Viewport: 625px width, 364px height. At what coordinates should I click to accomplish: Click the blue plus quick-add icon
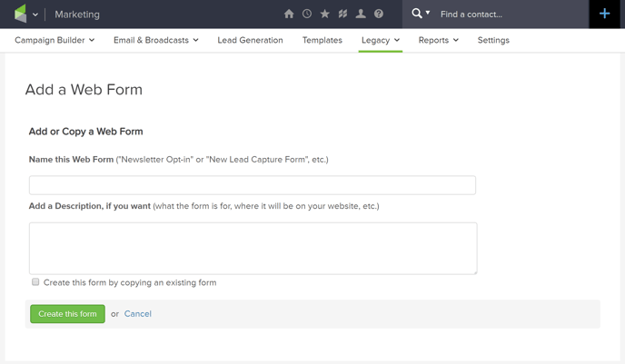tap(605, 14)
